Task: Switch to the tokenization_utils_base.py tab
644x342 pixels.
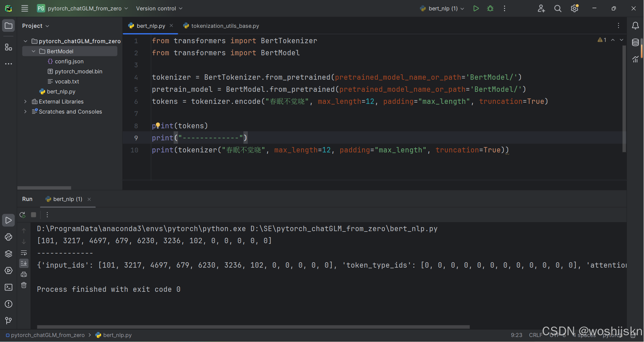Action: (224, 25)
